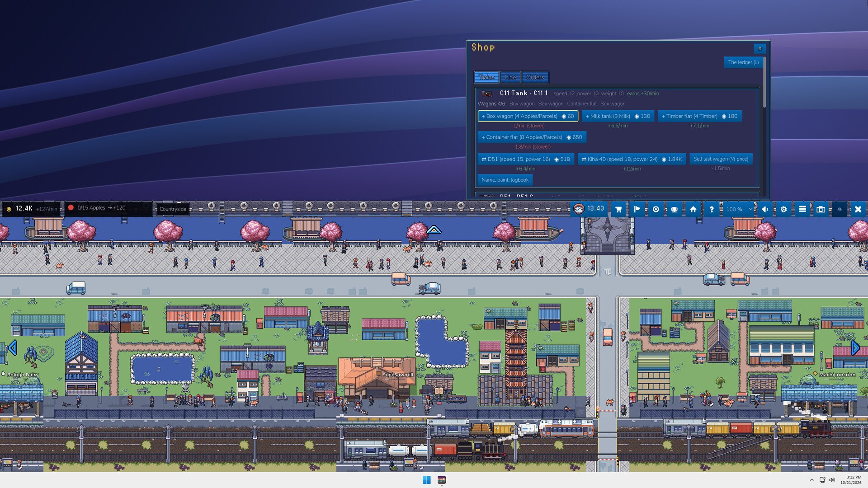Click the red-white Kiha railcar at station
This screenshot has height=488, width=868.
click(567, 428)
